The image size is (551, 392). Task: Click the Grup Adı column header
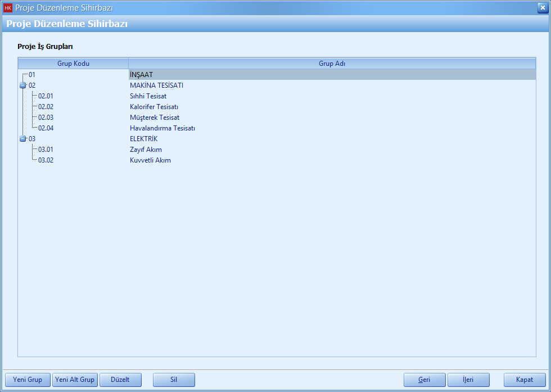point(332,64)
